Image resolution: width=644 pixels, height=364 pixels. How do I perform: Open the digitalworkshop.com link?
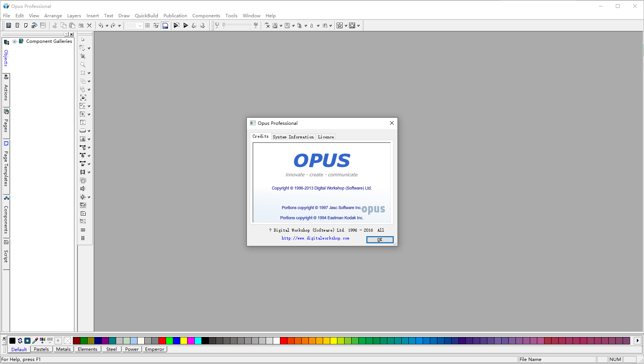(315, 238)
